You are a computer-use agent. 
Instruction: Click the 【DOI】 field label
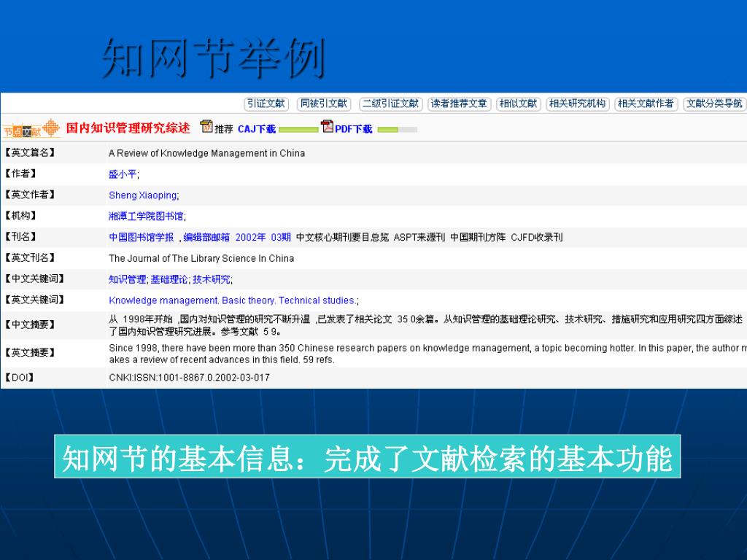coord(20,378)
